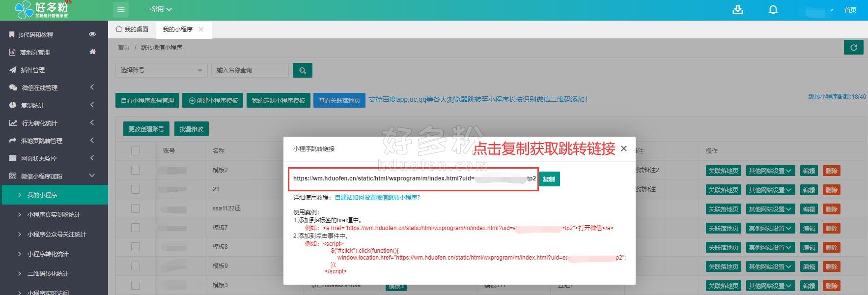Click the jump link URL field
The image size is (868, 295).
[413, 179]
